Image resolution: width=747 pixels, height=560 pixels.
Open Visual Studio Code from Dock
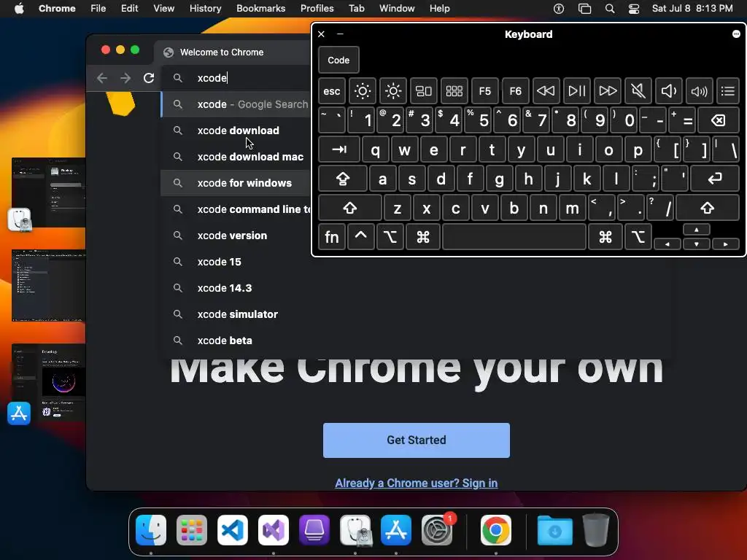pyautogui.click(x=233, y=530)
